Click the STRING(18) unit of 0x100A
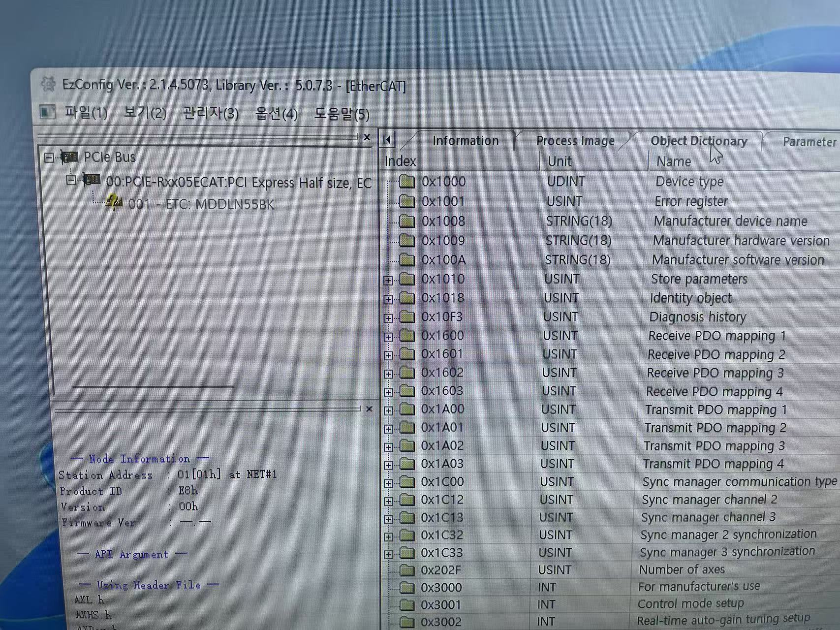 point(578,260)
